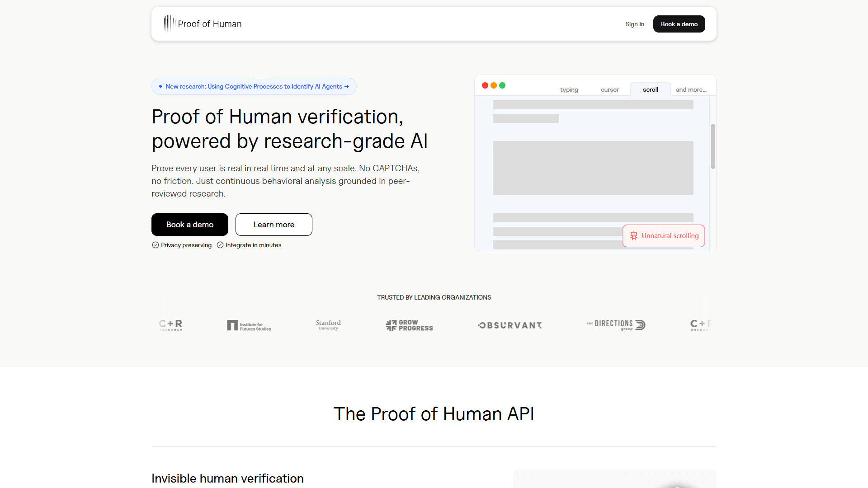Click the Integrate in minutes checkmark icon
868x488 pixels.
220,245
